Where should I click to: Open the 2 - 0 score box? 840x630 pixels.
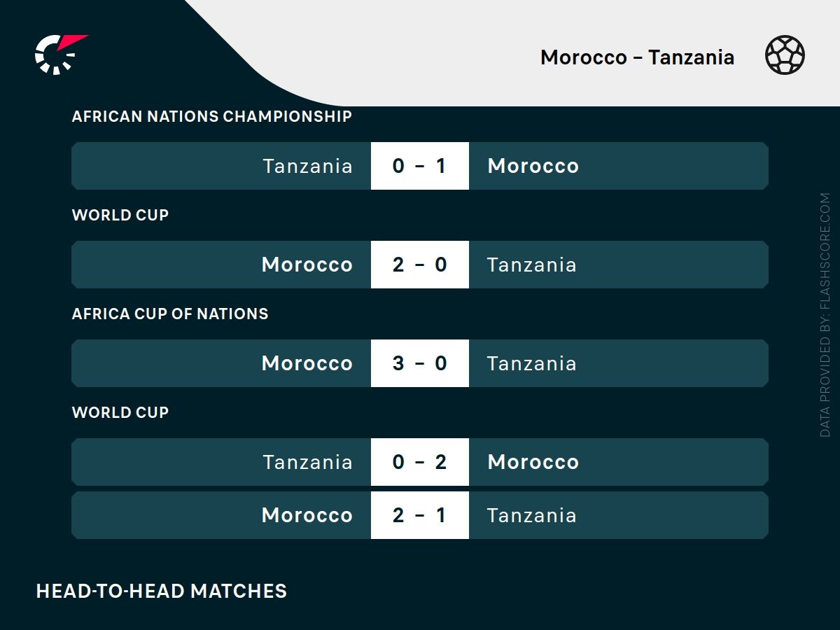(x=419, y=265)
